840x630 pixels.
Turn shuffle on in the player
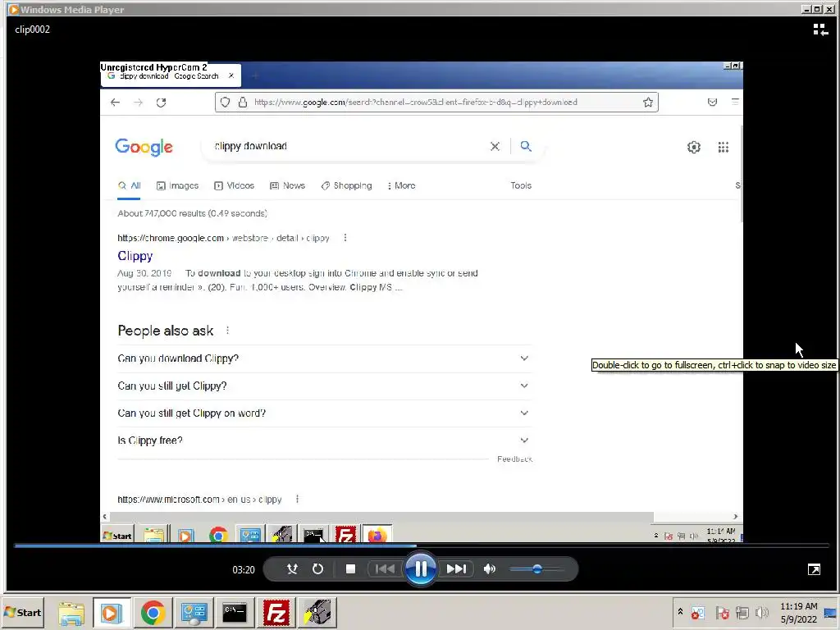pos(292,569)
